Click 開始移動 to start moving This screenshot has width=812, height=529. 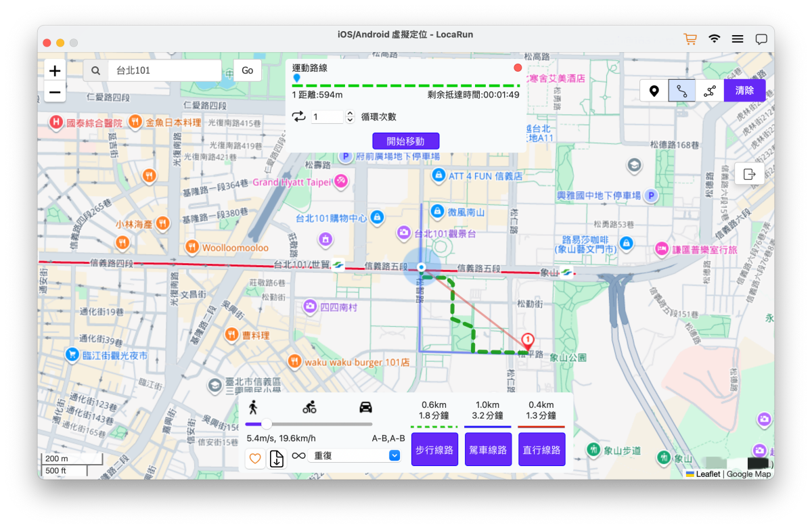(406, 141)
